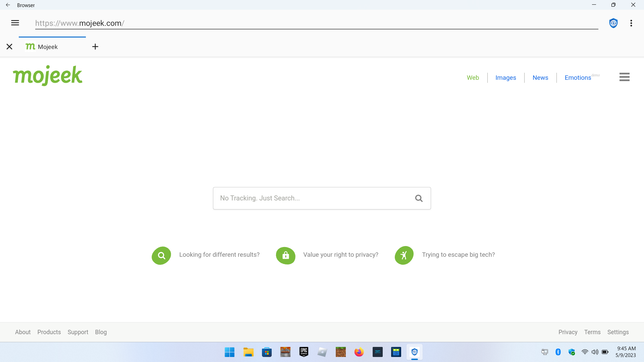
Task: Click the Mojeek logo
Action: 48,75
